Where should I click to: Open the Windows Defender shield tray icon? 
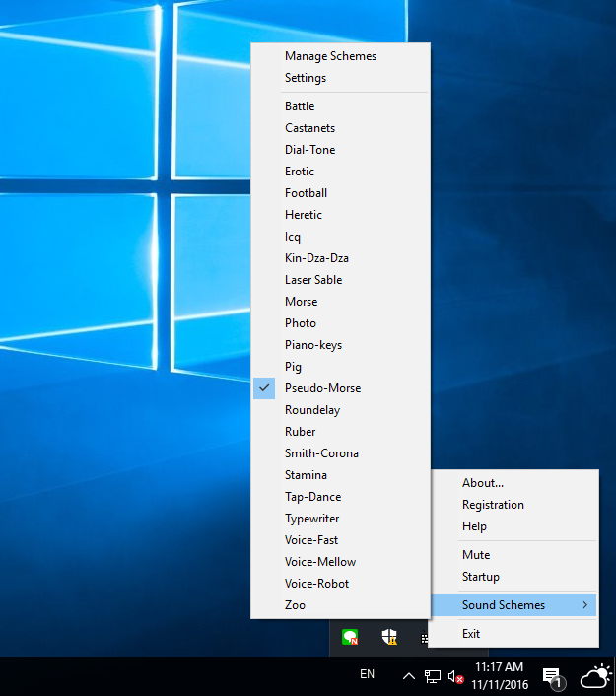[x=389, y=637]
